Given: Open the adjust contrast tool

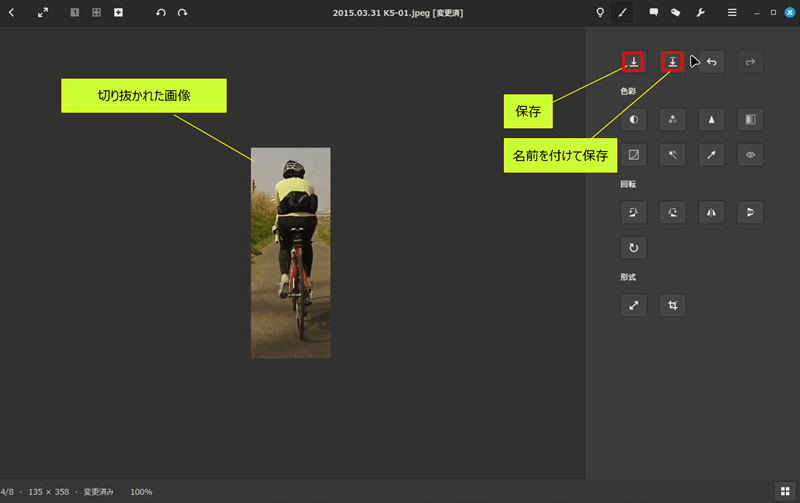Looking at the screenshot, I should [634, 119].
